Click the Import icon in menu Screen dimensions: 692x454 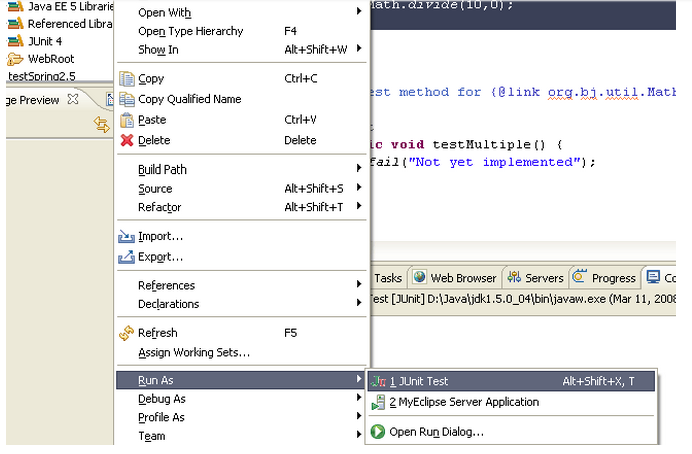127,237
